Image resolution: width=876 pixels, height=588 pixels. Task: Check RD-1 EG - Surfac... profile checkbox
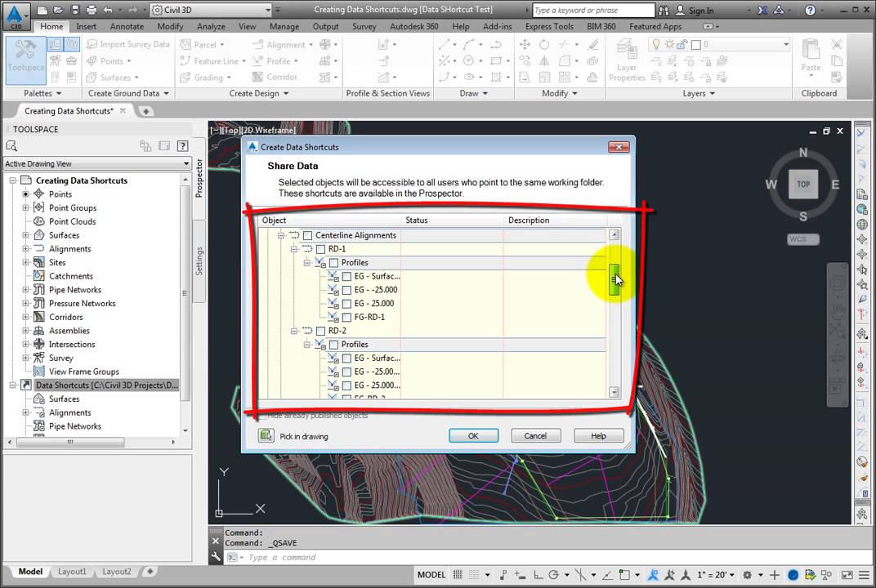[346, 276]
